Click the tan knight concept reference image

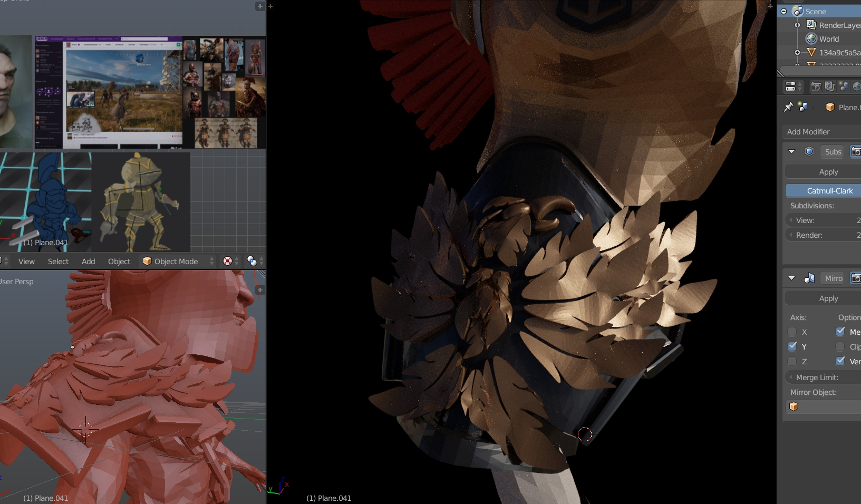(141, 201)
